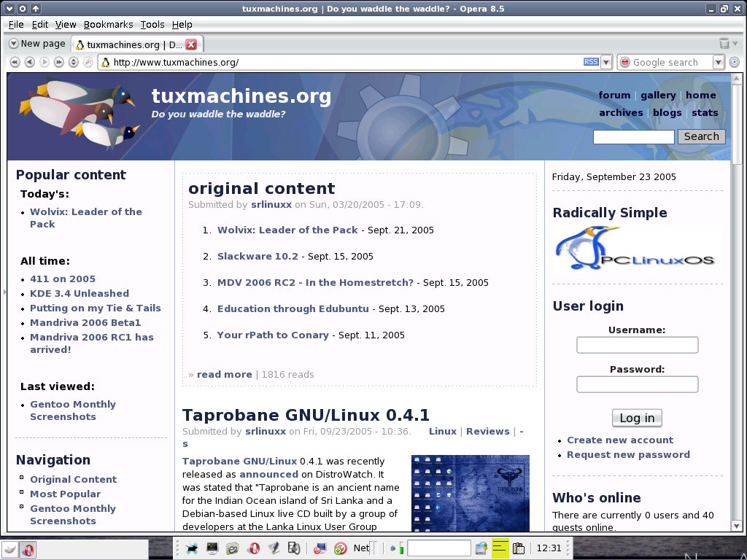Click the Fast Forward navigation button
Viewport: 747px width, 560px height.
[x=58, y=63]
